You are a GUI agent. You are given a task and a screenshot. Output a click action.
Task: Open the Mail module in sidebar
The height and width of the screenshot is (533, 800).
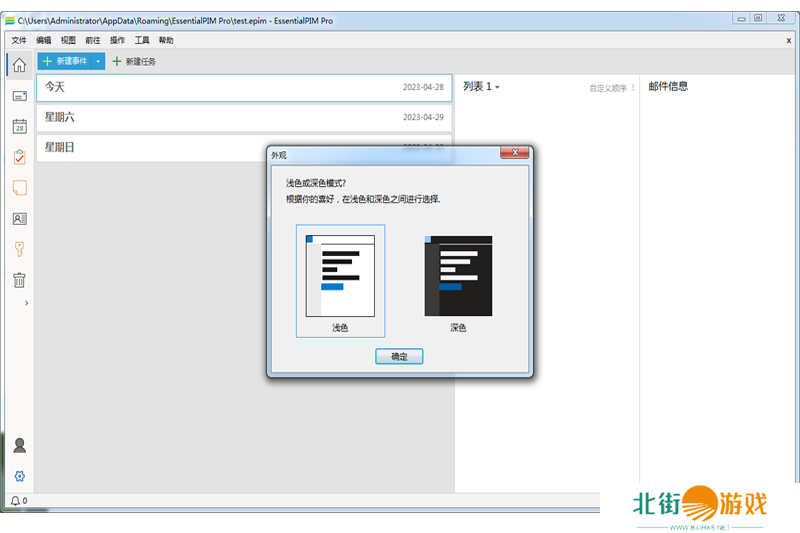pos(19,96)
